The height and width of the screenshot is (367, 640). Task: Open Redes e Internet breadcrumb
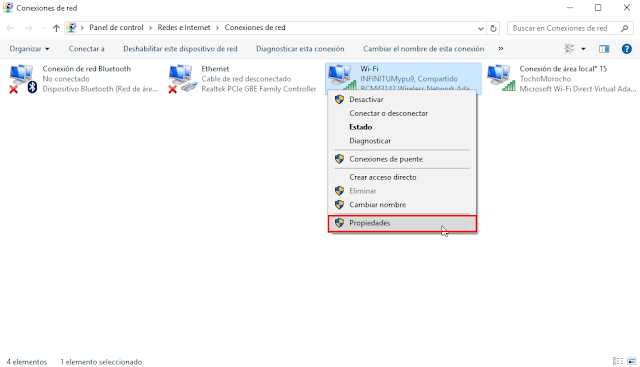click(184, 28)
